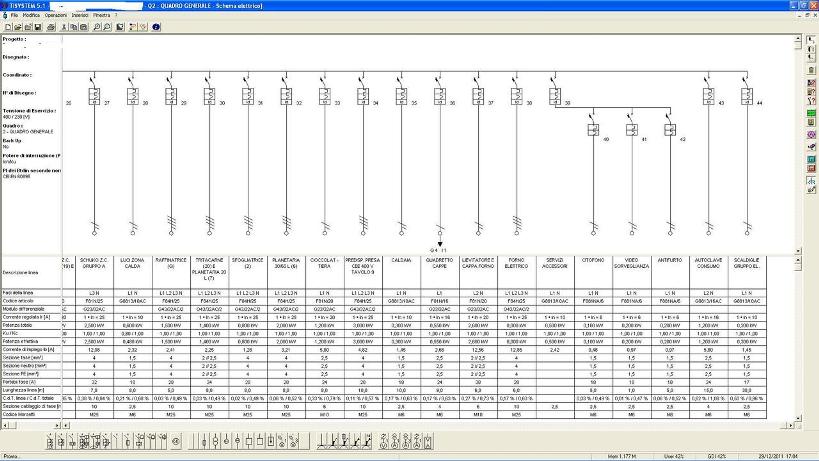Open the Modifica menu
Screen dimensions: 819x461
click(32, 16)
